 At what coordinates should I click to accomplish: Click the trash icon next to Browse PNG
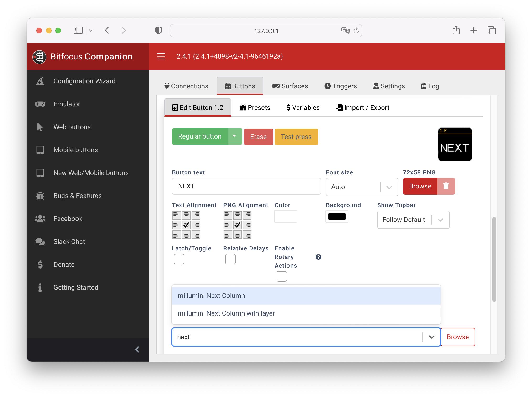[446, 186]
